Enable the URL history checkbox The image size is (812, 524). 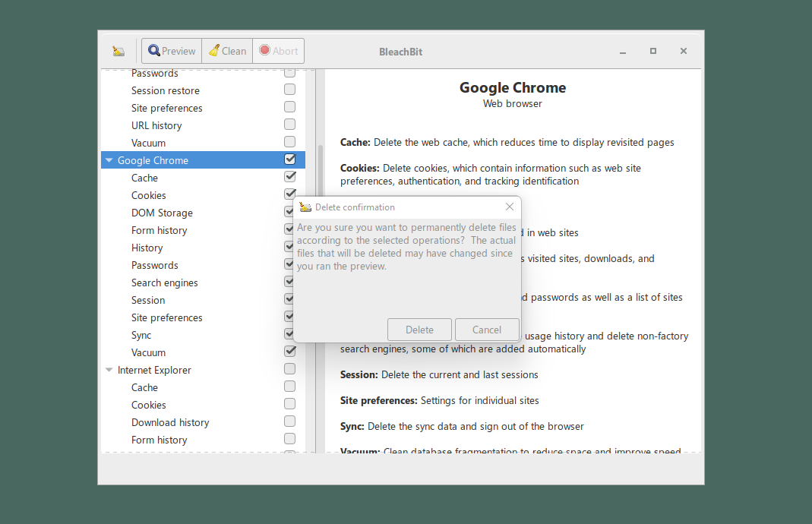(x=290, y=125)
